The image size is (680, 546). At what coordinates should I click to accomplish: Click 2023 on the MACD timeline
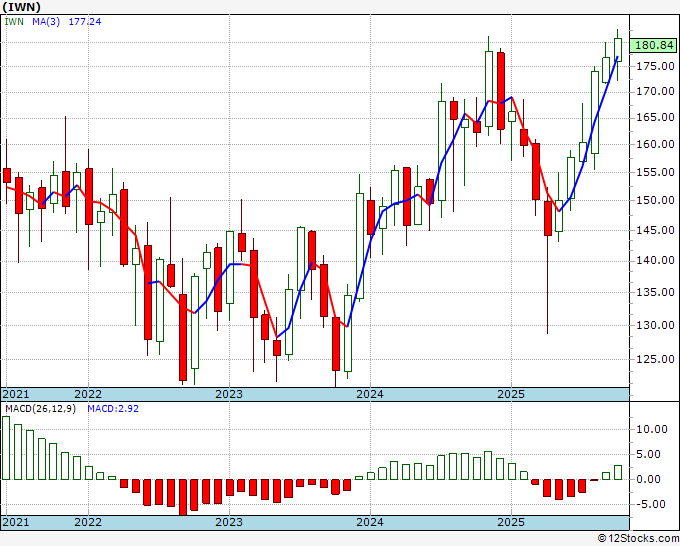point(229,522)
